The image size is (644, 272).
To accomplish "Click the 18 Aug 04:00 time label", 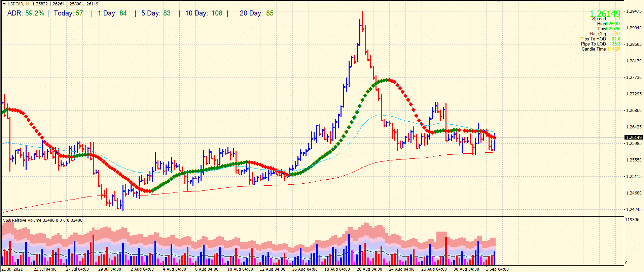I will point(337,269).
